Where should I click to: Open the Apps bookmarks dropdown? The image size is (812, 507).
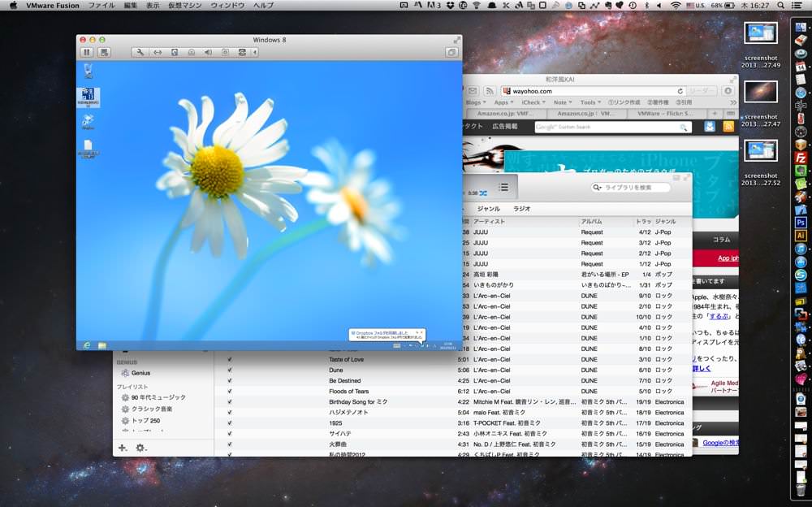[503, 102]
